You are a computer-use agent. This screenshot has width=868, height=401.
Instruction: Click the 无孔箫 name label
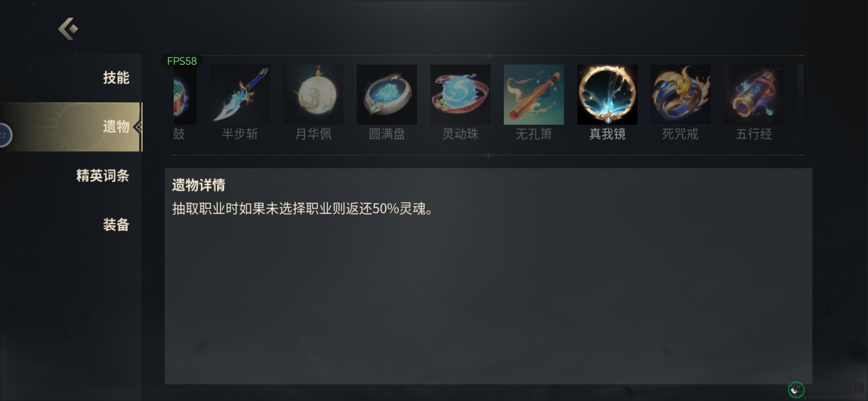coord(534,134)
